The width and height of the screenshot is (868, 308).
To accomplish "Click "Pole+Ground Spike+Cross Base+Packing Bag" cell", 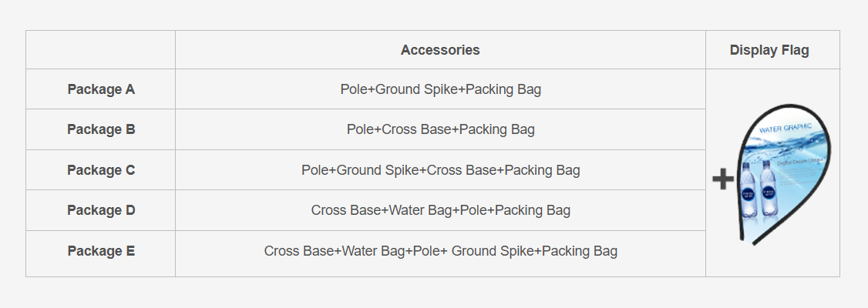I will [440, 170].
